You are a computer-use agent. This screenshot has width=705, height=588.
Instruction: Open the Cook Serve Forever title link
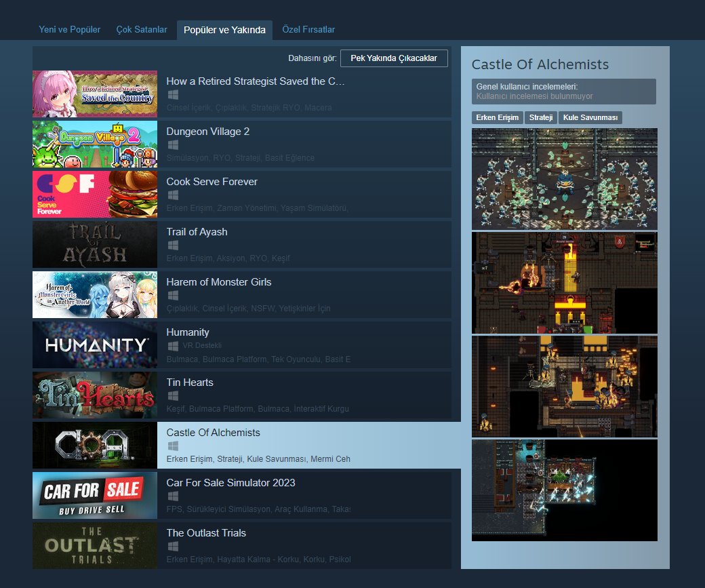click(211, 182)
